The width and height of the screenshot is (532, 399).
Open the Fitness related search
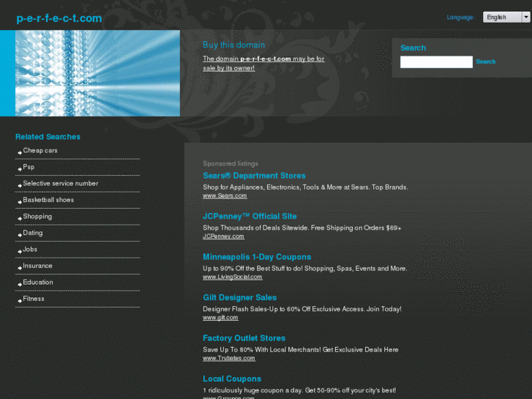coord(33,299)
